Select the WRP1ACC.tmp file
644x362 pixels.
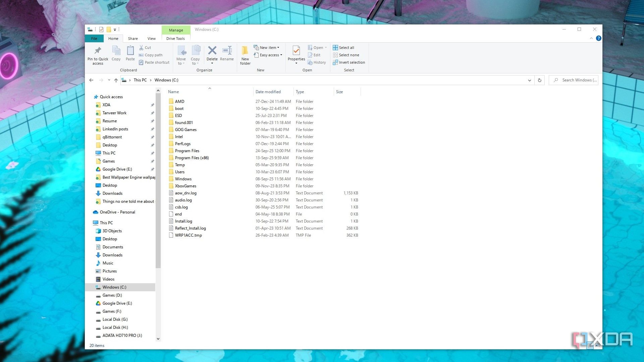(x=189, y=235)
